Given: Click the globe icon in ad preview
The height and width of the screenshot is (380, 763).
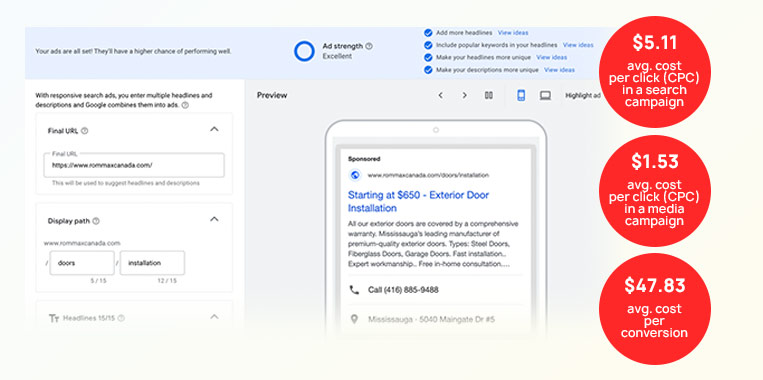Looking at the screenshot, I should 355,175.
